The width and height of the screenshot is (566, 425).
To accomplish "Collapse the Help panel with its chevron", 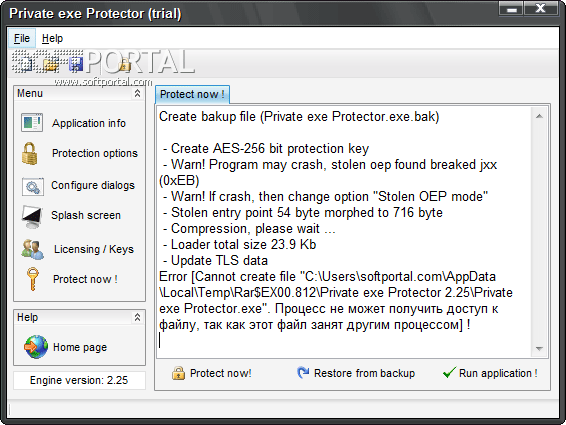I will pos(137,317).
